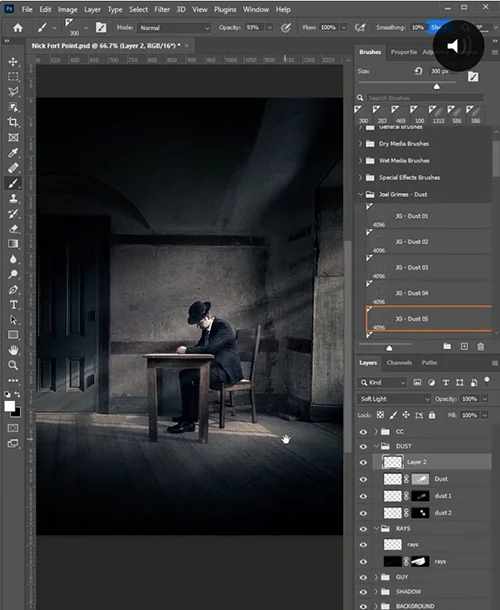Open the Plugins menu
Viewport: 500px width, 610px height.
225,9
